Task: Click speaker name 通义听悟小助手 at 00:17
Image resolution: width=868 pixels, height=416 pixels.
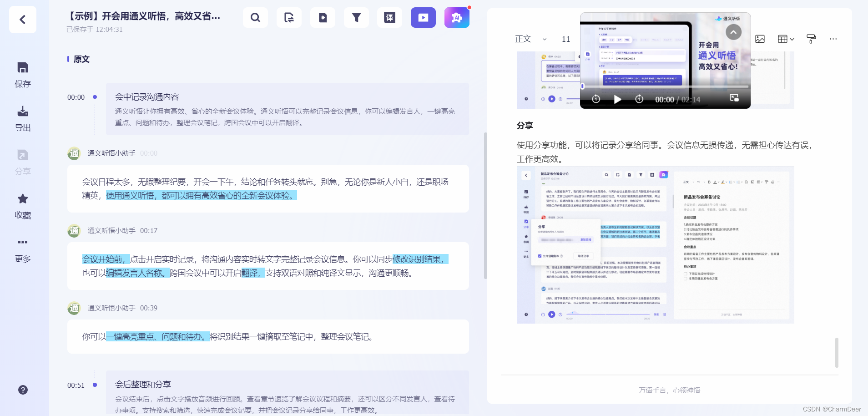Action: (111, 231)
